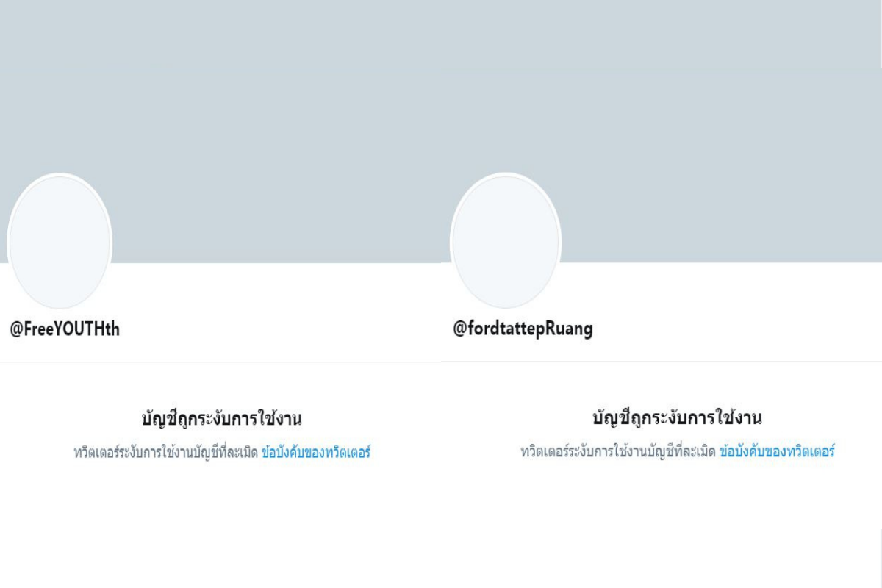Select the @FreeYOUTHth account handle
Viewport: 882px width, 588px height.
(65, 329)
